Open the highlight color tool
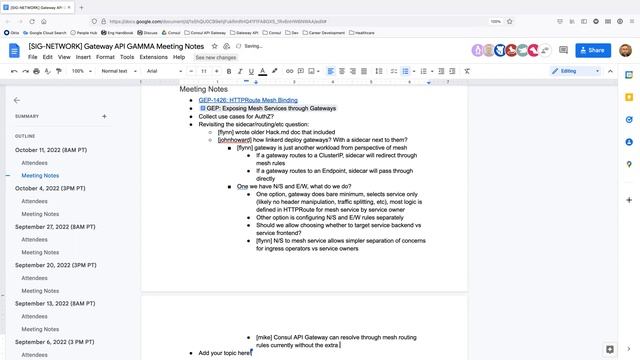Screen dimensions: 640x360 (x=275, y=71)
